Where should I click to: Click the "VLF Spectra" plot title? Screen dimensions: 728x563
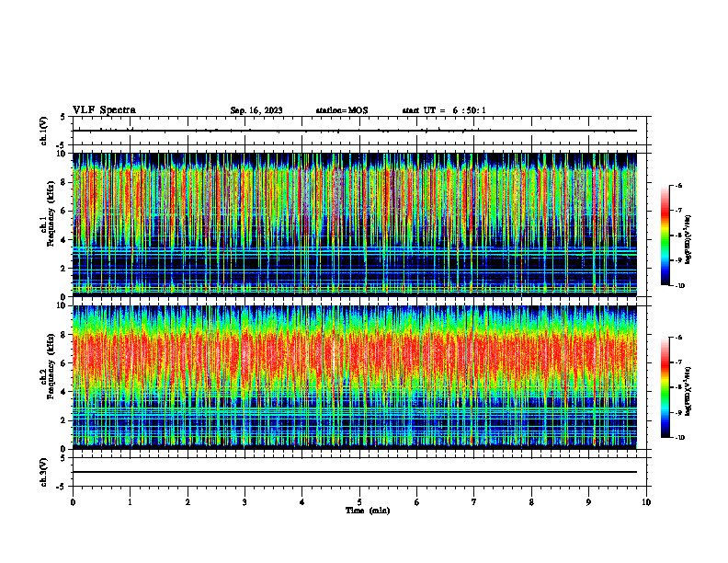[104, 110]
